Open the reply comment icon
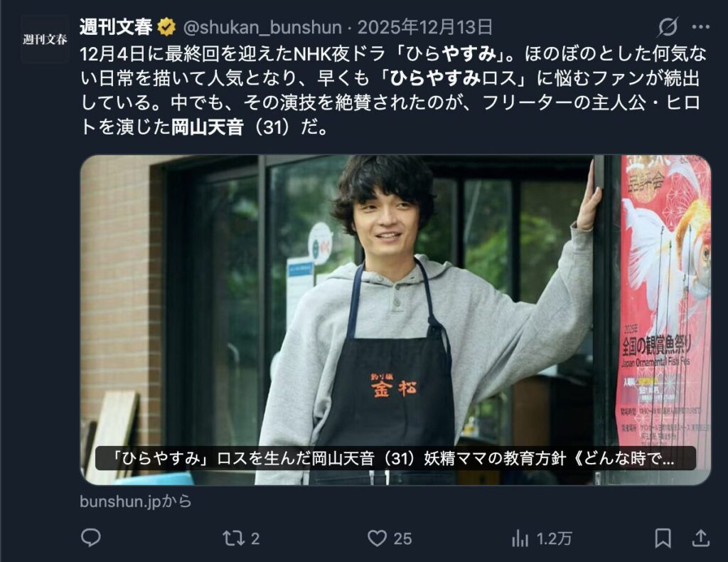 (90, 538)
